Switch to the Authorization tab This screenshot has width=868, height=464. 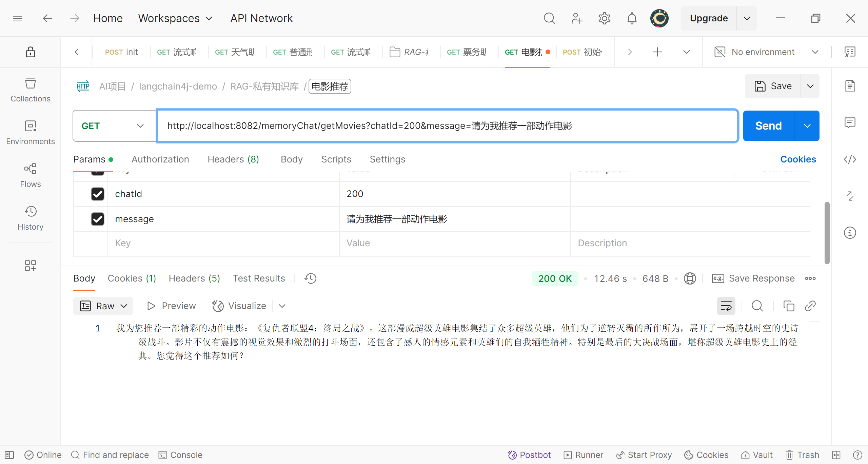pyautogui.click(x=160, y=159)
